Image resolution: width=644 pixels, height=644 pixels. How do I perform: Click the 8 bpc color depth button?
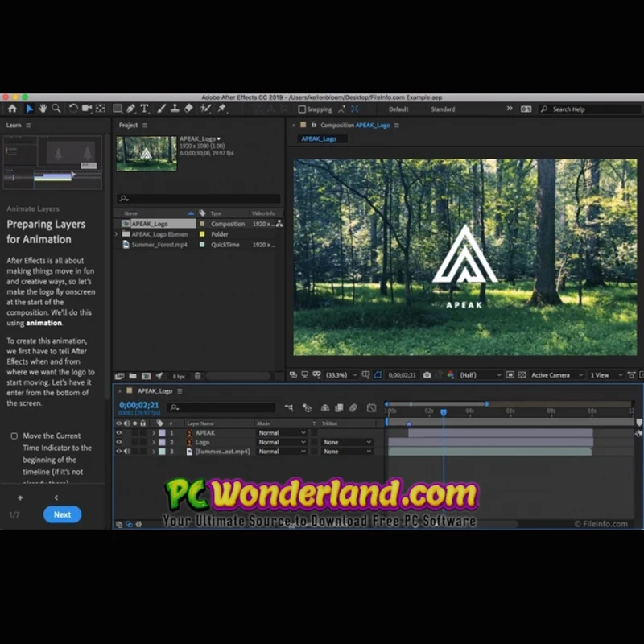pos(179,376)
